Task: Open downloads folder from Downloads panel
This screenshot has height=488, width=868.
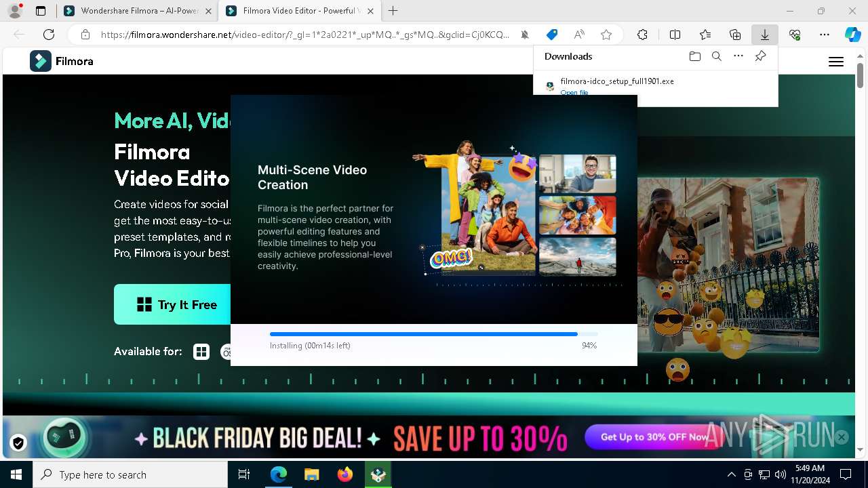Action: (694, 56)
